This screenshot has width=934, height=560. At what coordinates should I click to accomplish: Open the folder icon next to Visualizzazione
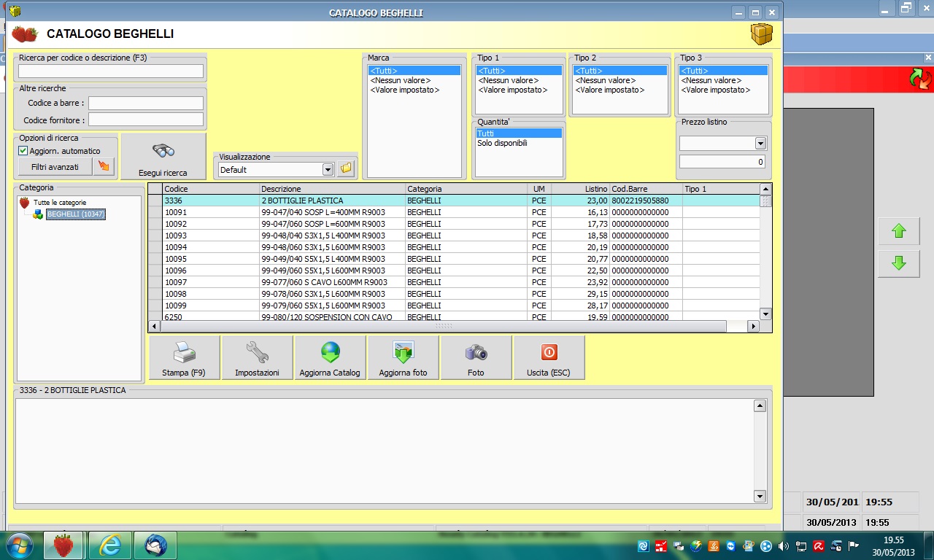coord(346,169)
